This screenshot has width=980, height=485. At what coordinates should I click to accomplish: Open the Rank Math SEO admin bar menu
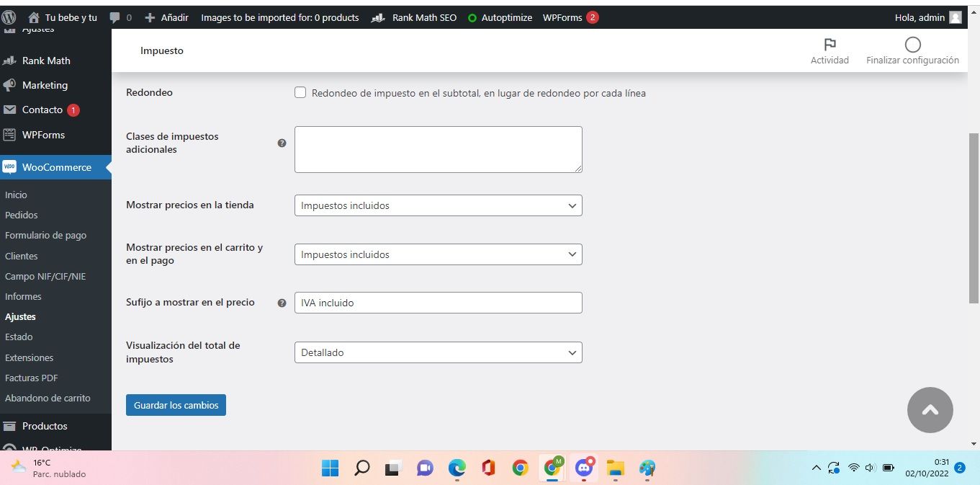click(x=414, y=17)
